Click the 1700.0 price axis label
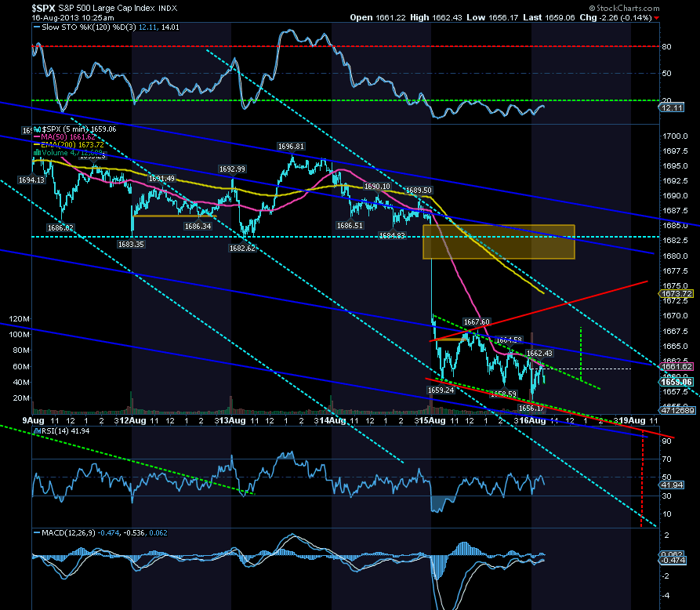This screenshot has width=700, height=610. 675,136
